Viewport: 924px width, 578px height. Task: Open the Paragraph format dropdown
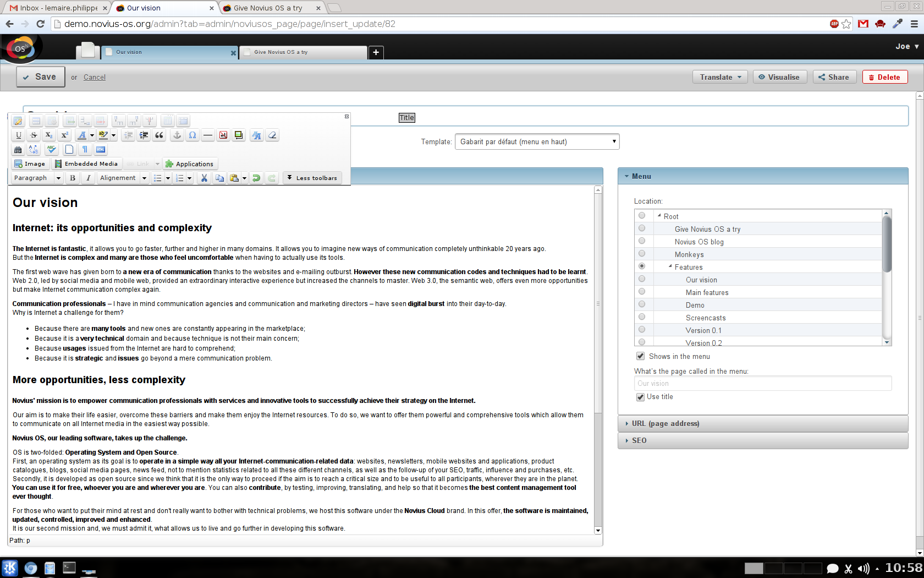click(x=37, y=178)
